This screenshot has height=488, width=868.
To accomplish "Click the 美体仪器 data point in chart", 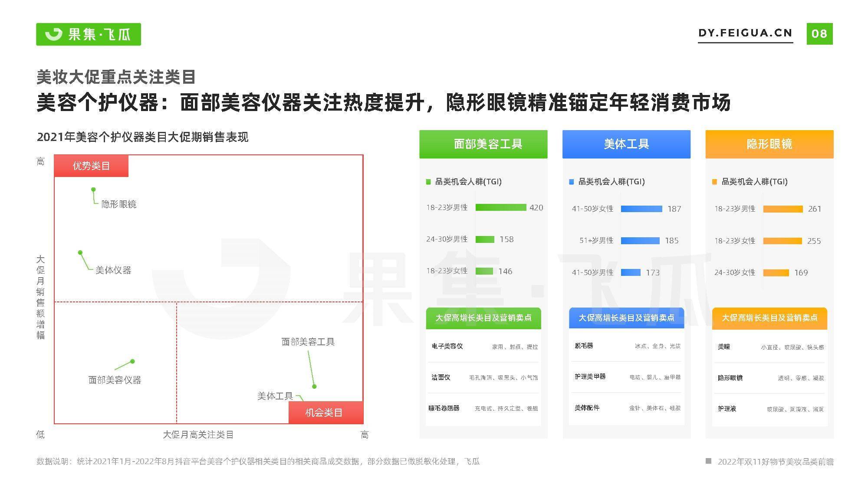I will click(x=80, y=252).
